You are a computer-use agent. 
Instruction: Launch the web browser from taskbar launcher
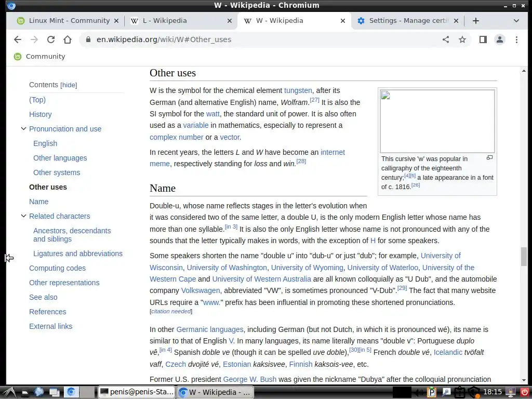[38, 393]
